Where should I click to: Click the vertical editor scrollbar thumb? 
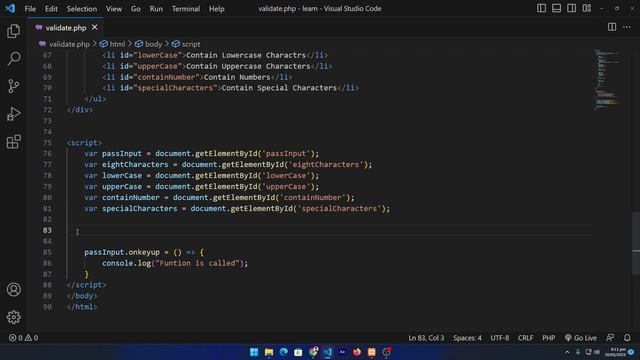pyautogui.click(x=636, y=244)
